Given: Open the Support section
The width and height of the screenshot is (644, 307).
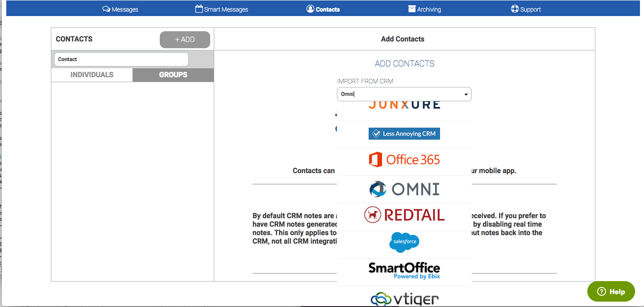Looking at the screenshot, I should [x=526, y=9].
